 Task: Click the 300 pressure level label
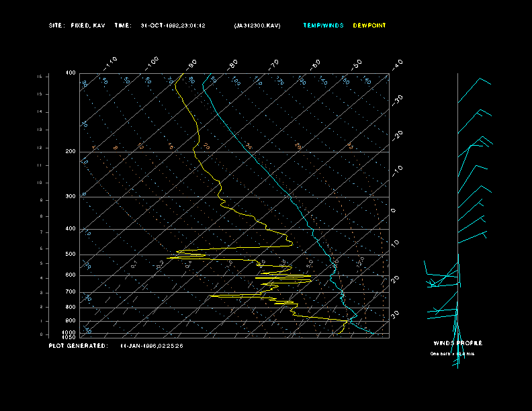click(71, 196)
